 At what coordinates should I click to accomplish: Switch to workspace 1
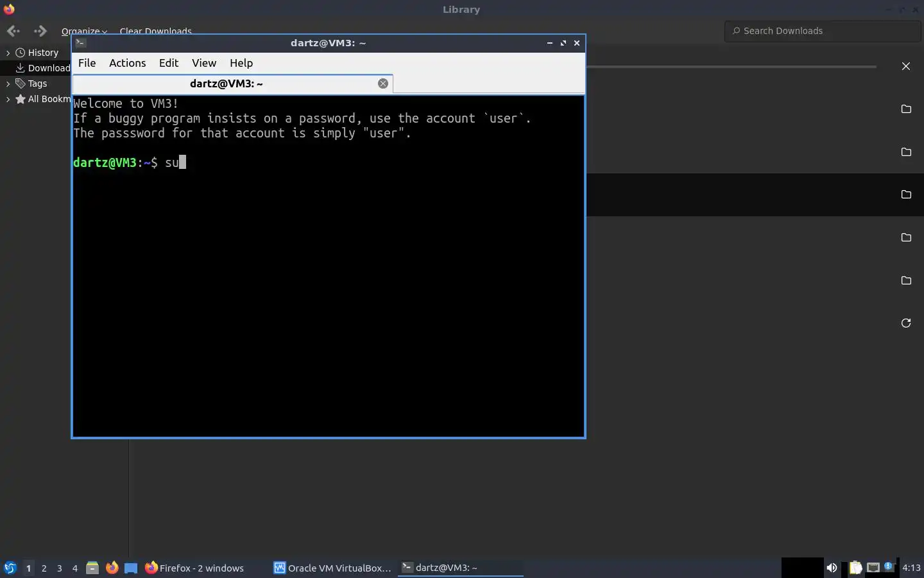click(28, 568)
